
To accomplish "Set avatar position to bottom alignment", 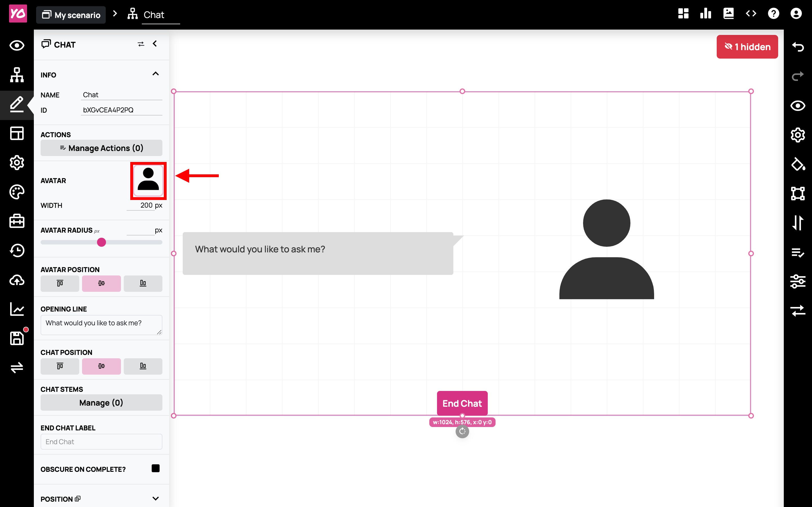I will 143,283.
